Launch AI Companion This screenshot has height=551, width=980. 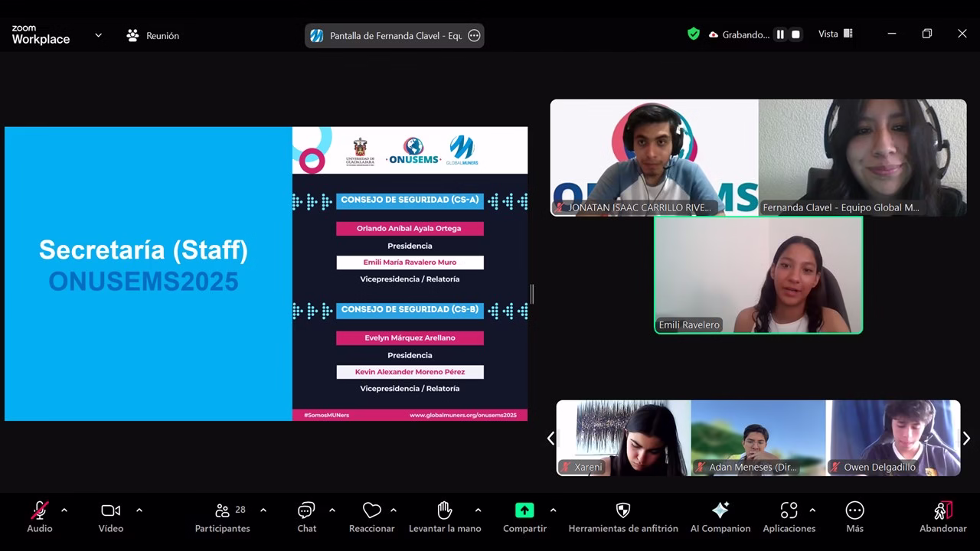[x=720, y=511]
